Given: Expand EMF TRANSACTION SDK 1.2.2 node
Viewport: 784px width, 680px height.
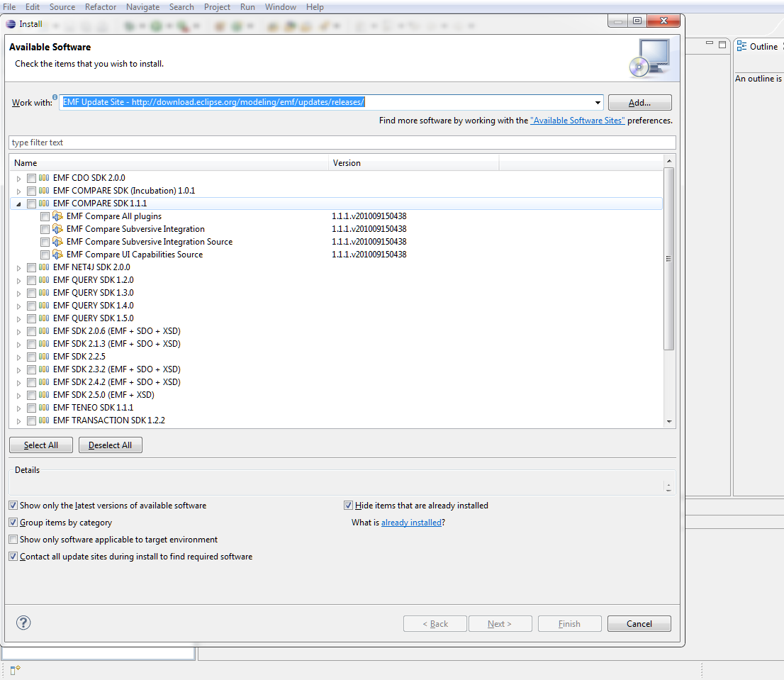Looking at the screenshot, I should point(18,421).
